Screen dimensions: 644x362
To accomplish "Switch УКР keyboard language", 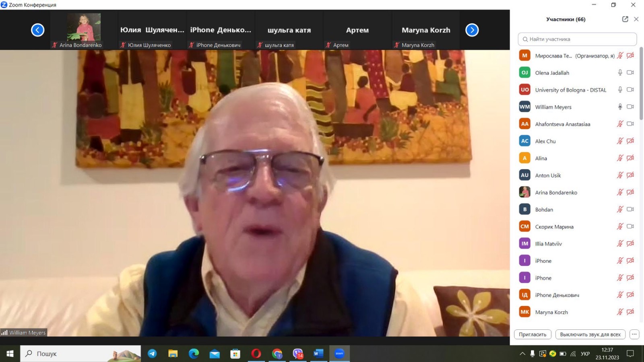I will coord(585,354).
